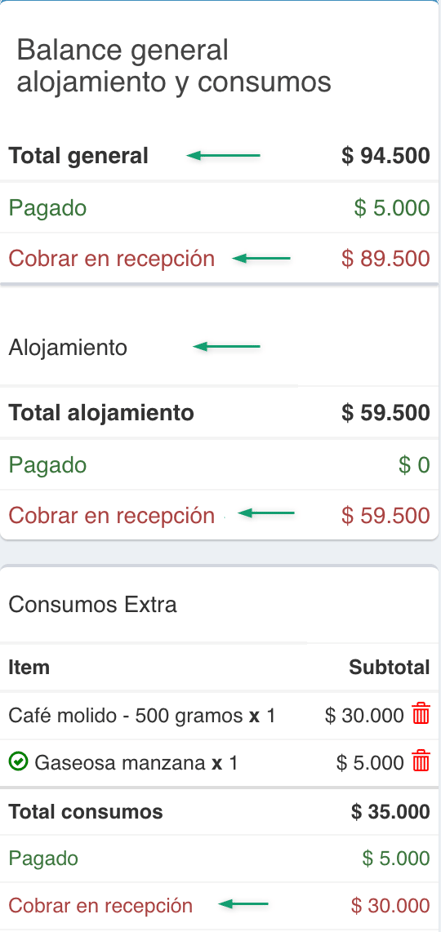Click the arrow next to $89.500 Cobrar en recepción
This screenshot has height=932, width=441.
262,259
